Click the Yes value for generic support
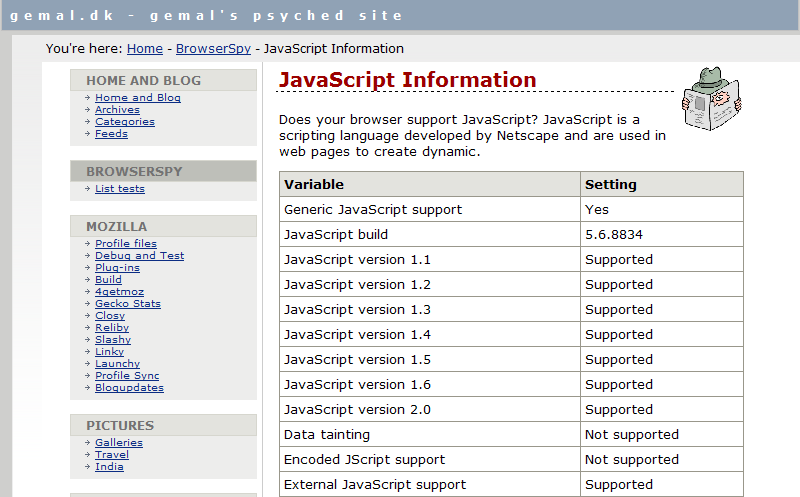The image size is (800, 497). click(662, 209)
